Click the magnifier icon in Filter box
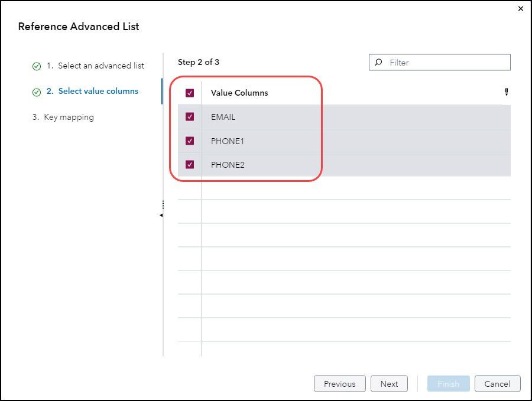Image resolution: width=532 pixels, height=401 pixels. tap(378, 62)
